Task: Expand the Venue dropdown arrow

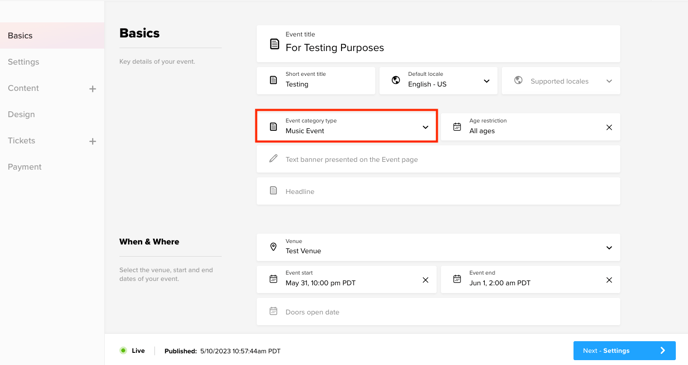Action: (609, 248)
